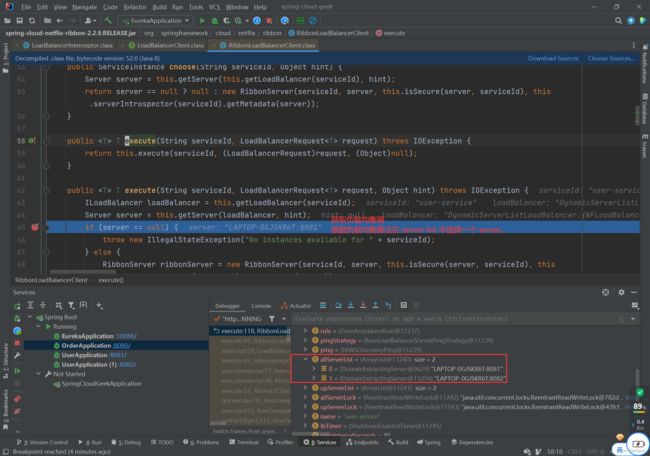Click the Filter icon in Services toolbar

[x=71, y=305]
